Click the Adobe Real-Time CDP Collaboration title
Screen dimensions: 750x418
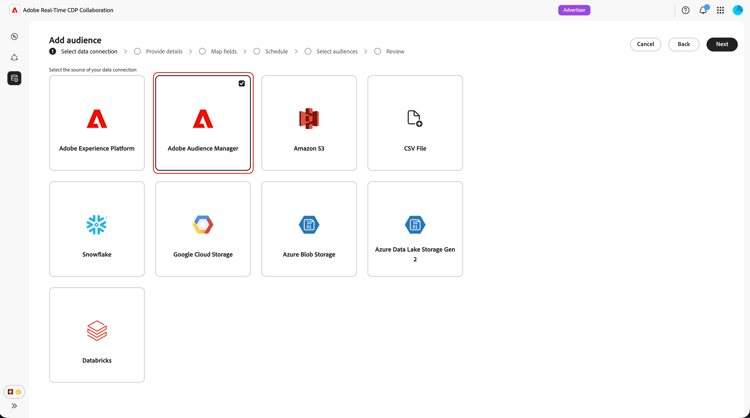[x=68, y=10]
